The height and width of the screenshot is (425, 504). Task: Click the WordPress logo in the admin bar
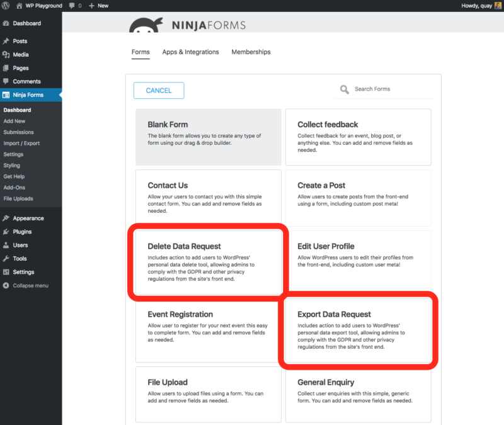pyautogui.click(x=6, y=6)
